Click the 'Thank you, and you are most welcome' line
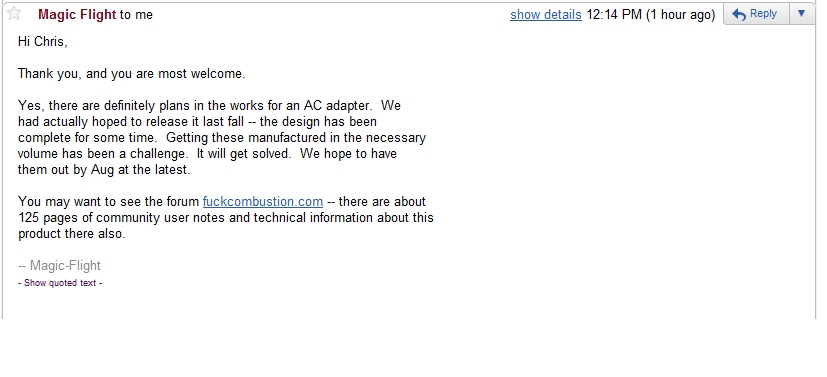Image resolution: width=827 pixels, height=377 pixels. pyautogui.click(x=132, y=74)
